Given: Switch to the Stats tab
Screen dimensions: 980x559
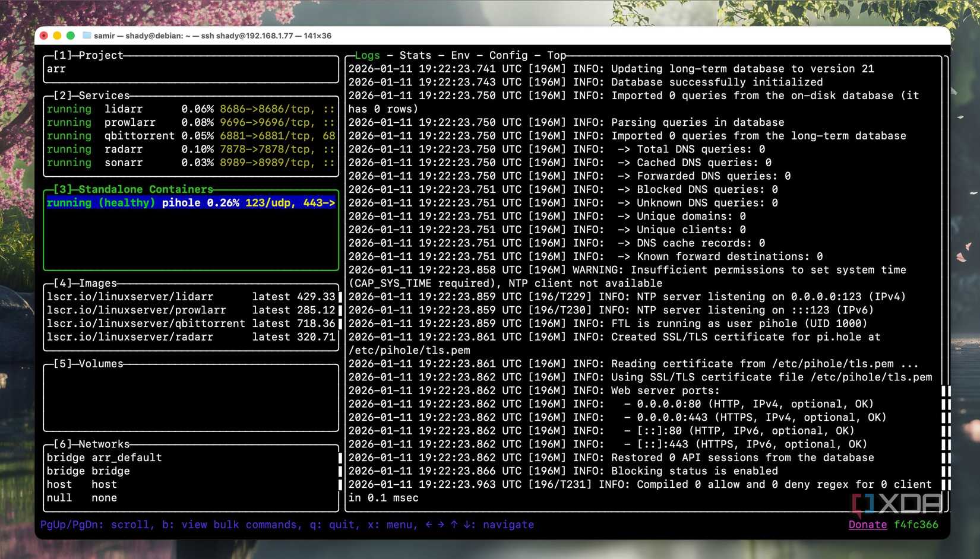Looking at the screenshot, I should [x=415, y=55].
